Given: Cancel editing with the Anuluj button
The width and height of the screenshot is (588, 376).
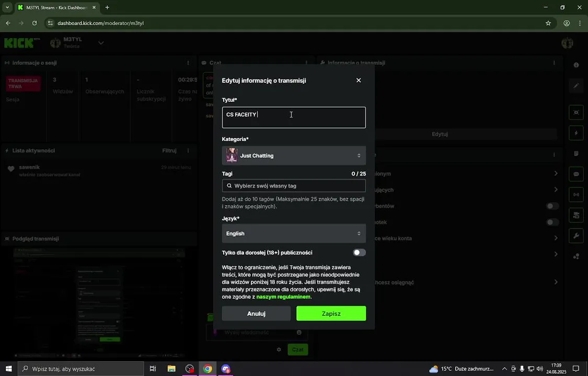Looking at the screenshot, I should click(256, 313).
